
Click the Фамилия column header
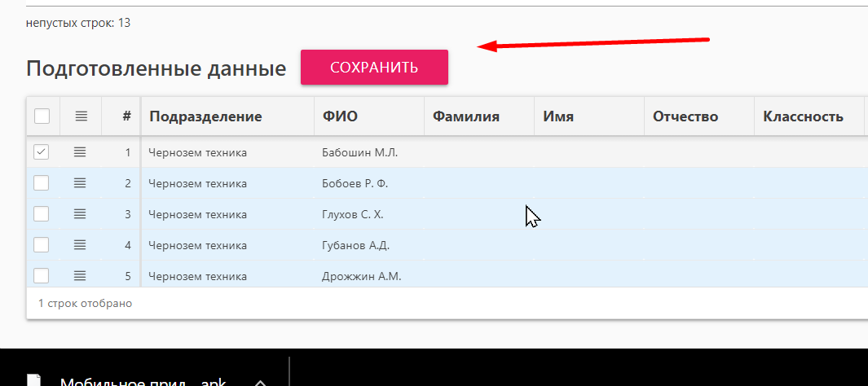click(x=466, y=116)
